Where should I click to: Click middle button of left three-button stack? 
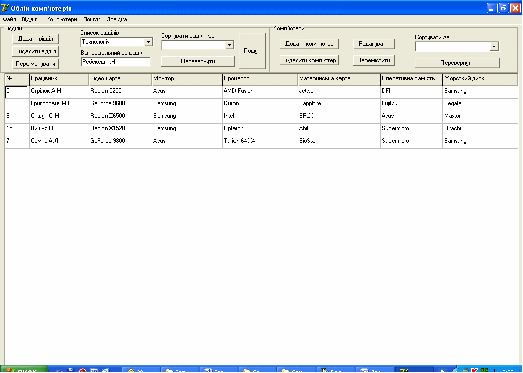[x=36, y=51]
